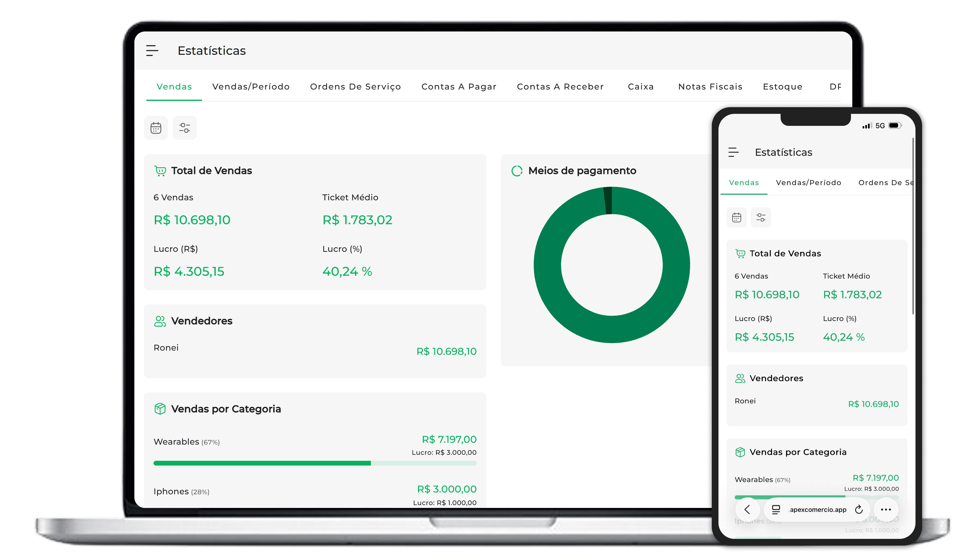980x557 pixels.
Task: Open the hamburger menu on laptop
Action: pyautogui.click(x=152, y=50)
